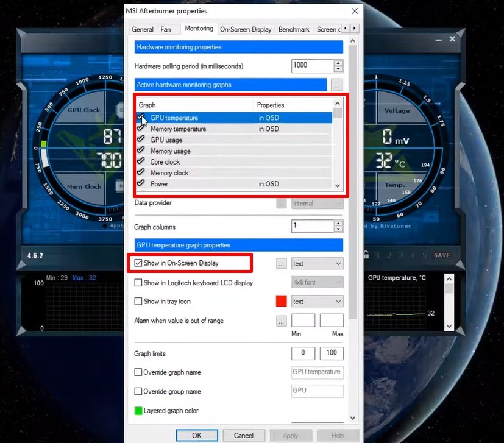Toggle the Core clock graph checkmark
Viewport: 504px width, 443px height.
point(141,161)
